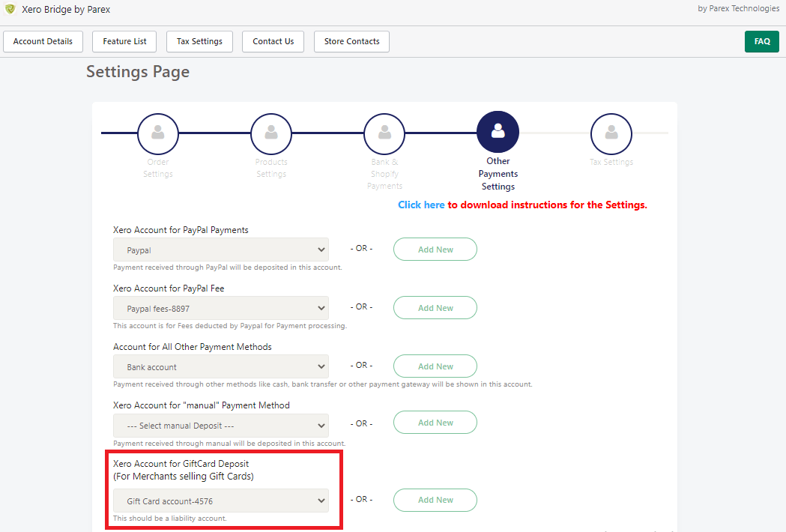Switch to the Feature List tab
Viewport: 786px width, 532px height.
(124, 41)
